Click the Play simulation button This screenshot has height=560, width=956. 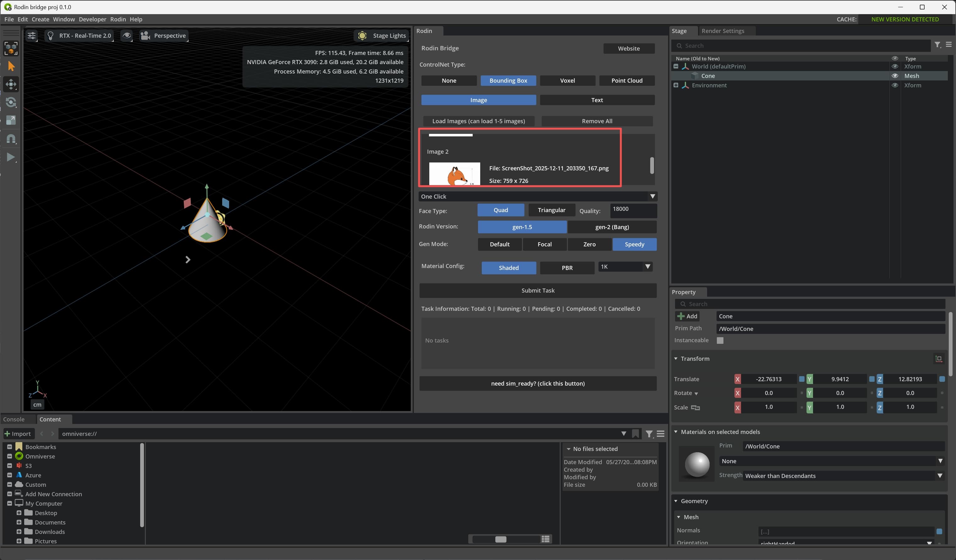coord(11,157)
